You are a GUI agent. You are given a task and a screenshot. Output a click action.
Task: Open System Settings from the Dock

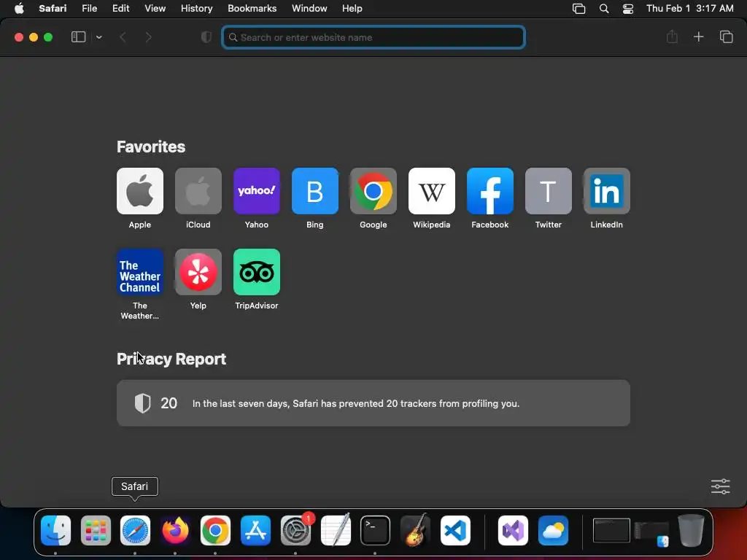295,530
